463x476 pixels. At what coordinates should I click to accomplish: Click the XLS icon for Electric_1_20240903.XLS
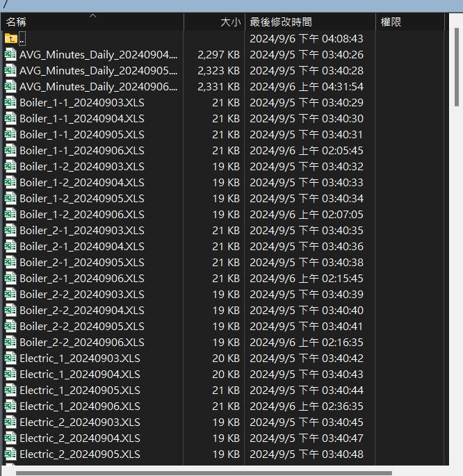[10, 358]
